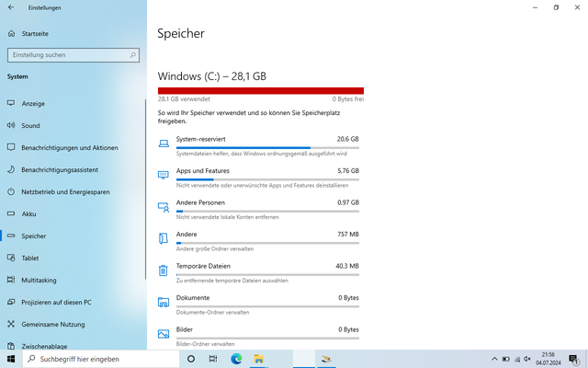Click the Bilder picture icon

click(164, 334)
